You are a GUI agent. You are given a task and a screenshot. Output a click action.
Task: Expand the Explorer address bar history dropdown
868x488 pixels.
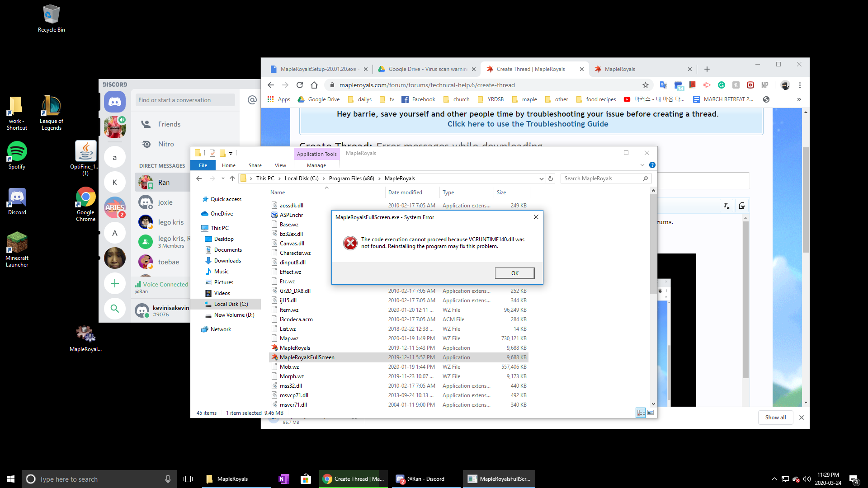tap(541, 178)
